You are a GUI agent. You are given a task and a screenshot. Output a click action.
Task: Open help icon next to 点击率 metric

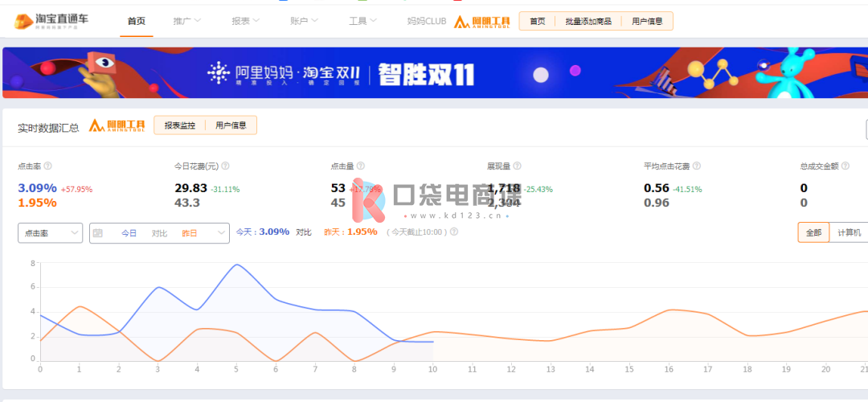tap(48, 166)
